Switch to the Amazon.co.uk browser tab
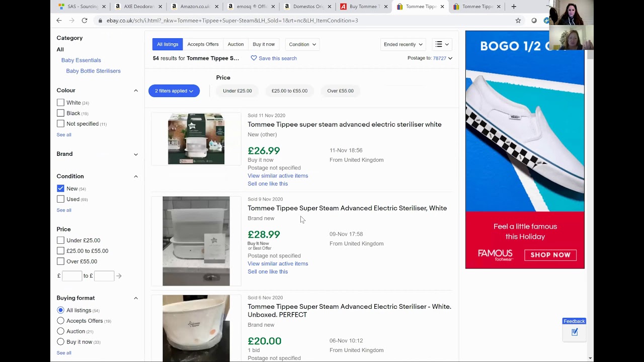 (195, 7)
